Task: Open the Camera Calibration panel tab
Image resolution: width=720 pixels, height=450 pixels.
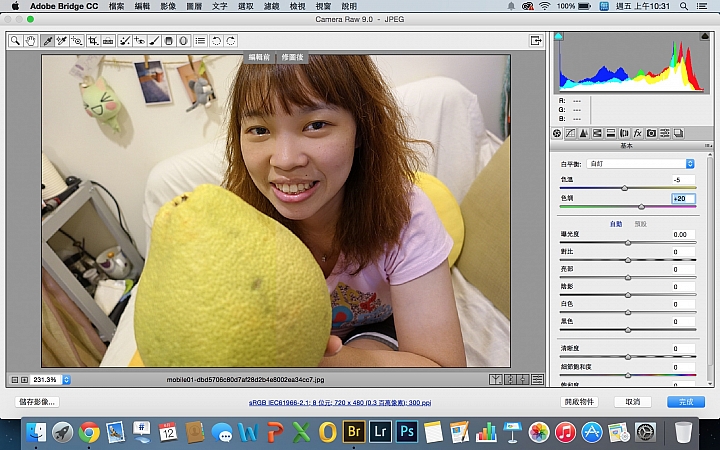Action: pyautogui.click(x=651, y=133)
